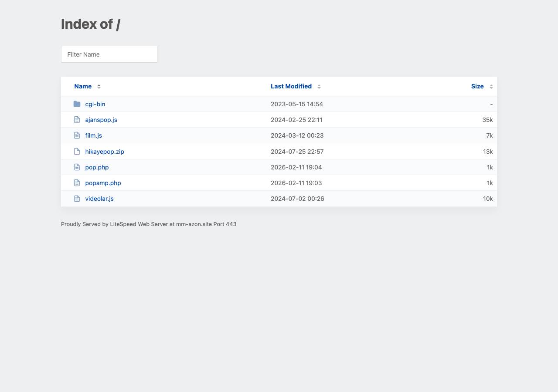The height and width of the screenshot is (392, 558).
Task: Click the file icon beside videolar.js
Action: pos(77,199)
